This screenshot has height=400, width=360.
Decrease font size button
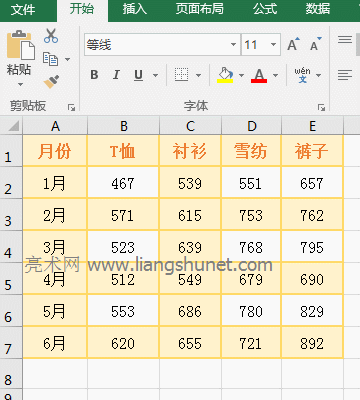point(316,44)
